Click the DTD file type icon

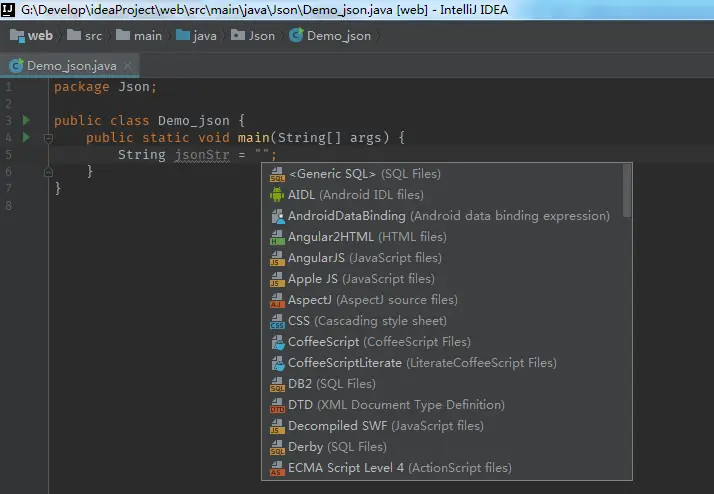[277, 405]
